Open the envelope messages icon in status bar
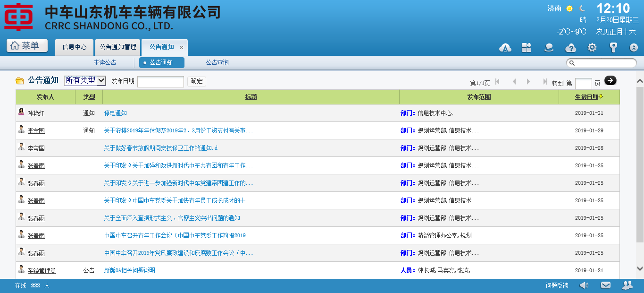 [x=605, y=285]
